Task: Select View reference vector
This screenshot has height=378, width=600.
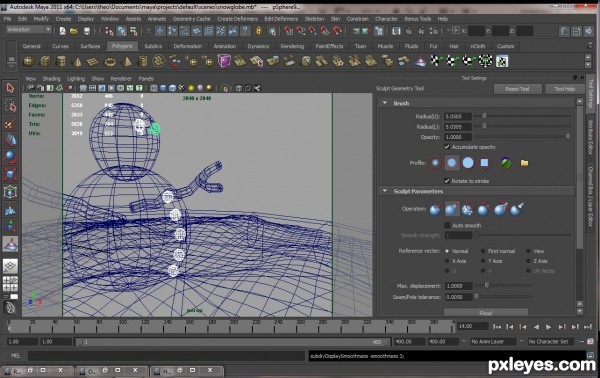Action: pyautogui.click(x=528, y=251)
